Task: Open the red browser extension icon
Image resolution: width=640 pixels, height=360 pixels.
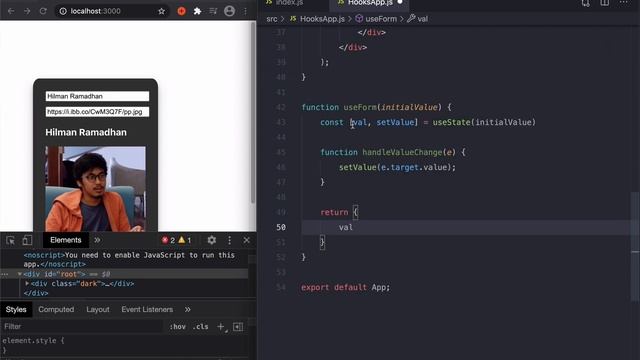Action: tap(182, 11)
